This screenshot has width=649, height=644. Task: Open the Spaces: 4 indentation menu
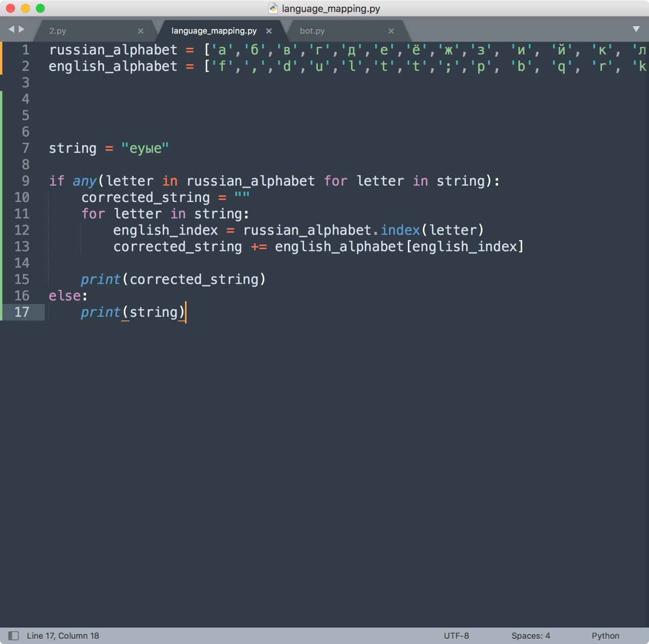530,635
